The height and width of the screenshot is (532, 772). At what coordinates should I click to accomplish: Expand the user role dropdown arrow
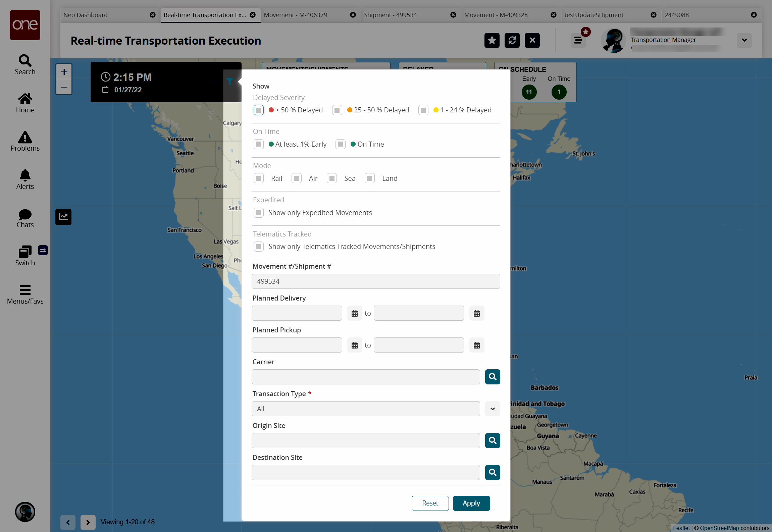point(744,40)
